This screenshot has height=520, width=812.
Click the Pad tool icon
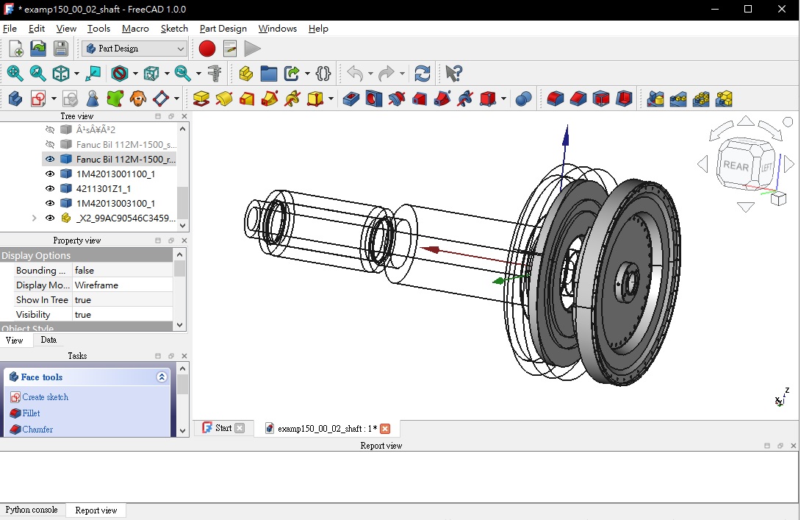point(201,99)
